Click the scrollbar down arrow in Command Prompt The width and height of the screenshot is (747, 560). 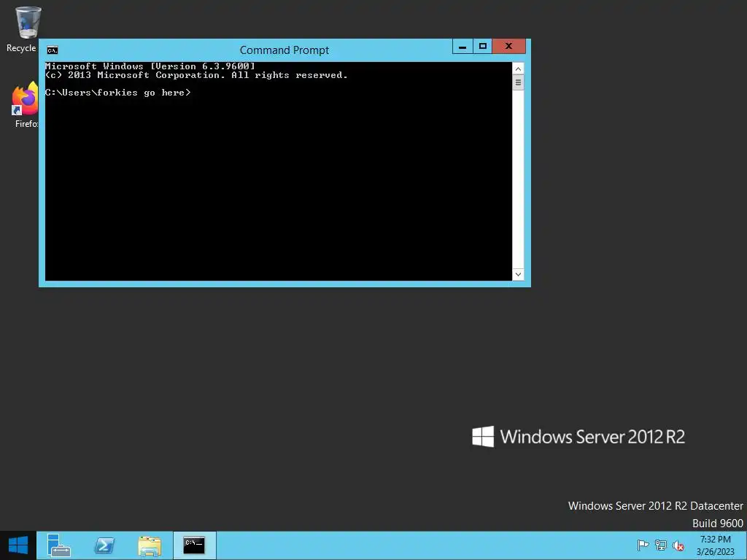coord(518,274)
